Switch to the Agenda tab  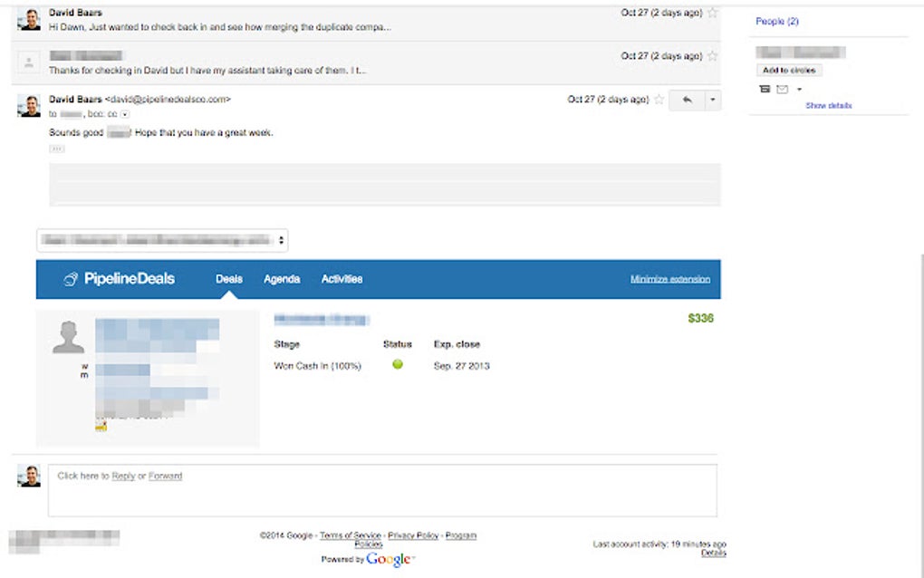tap(282, 279)
